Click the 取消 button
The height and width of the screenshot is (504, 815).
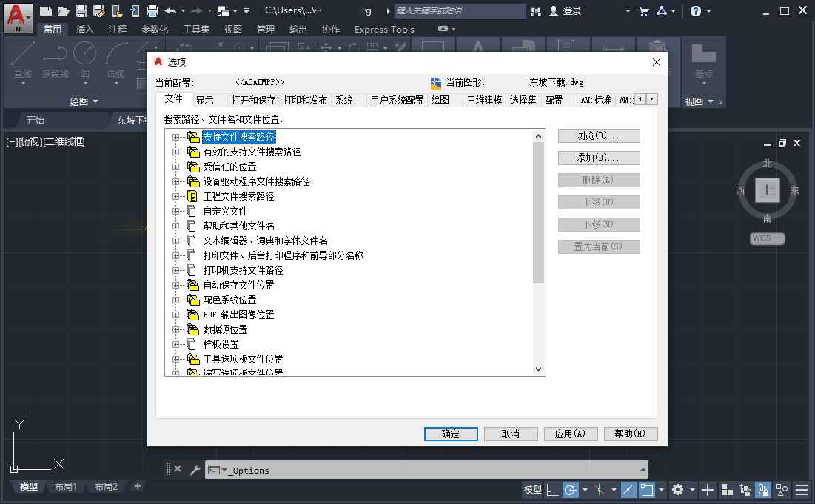pyautogui.click(x=511, y=434)
